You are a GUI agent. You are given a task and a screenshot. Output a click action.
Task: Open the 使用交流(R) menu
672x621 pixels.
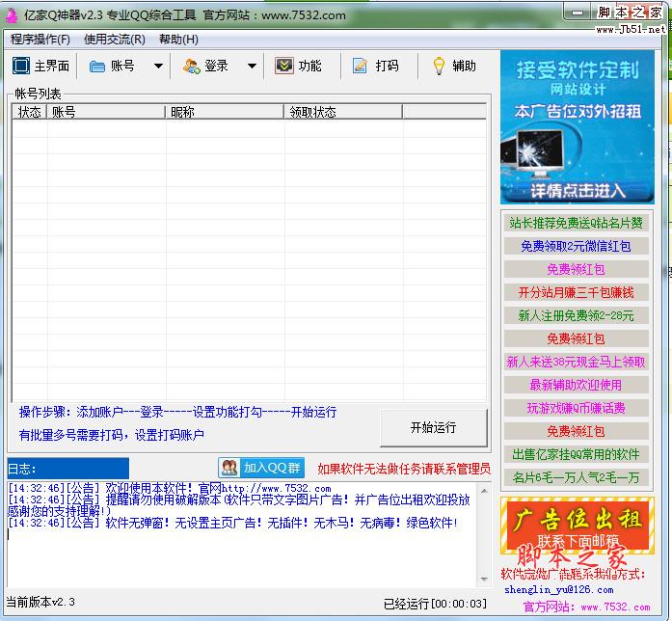(x=115, y=40)
